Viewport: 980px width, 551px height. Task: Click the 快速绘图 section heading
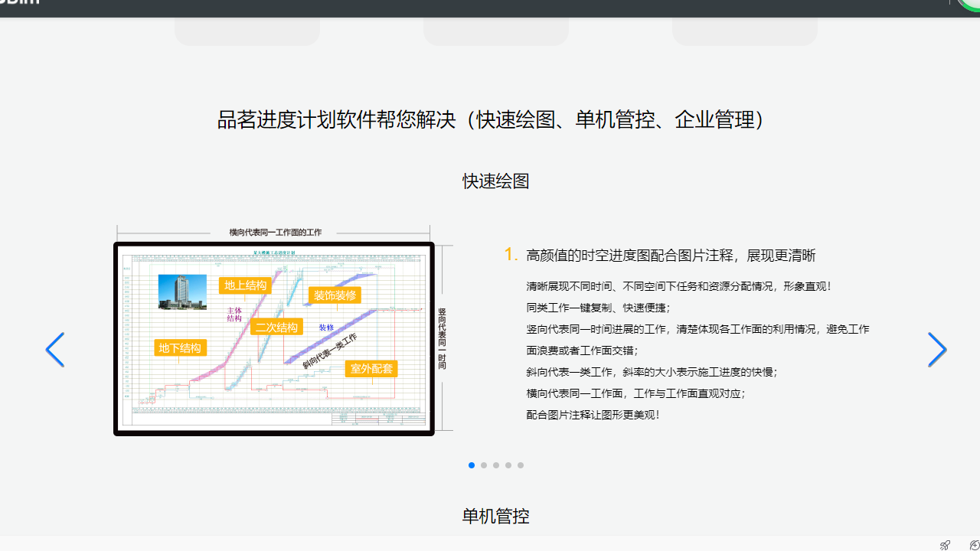tap(495, 181)
